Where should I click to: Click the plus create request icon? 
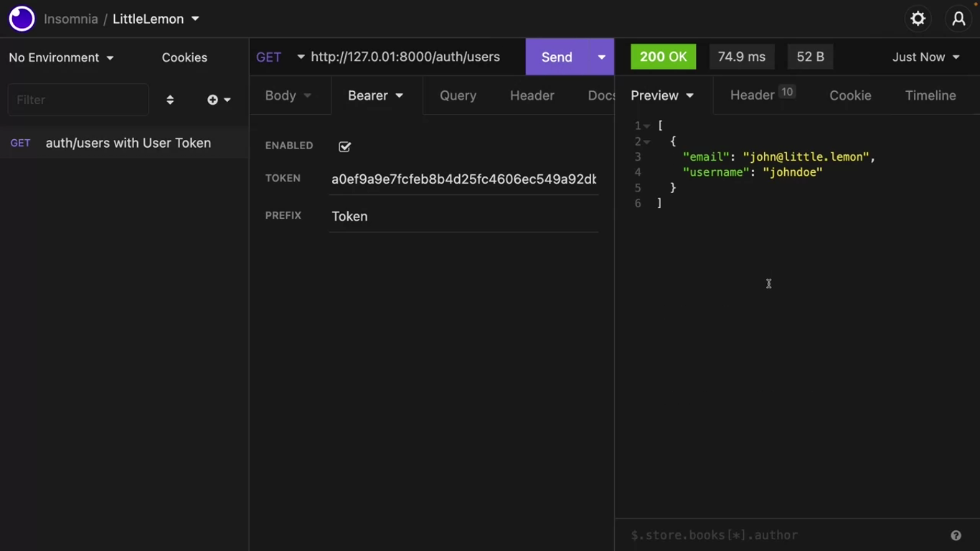213,100
